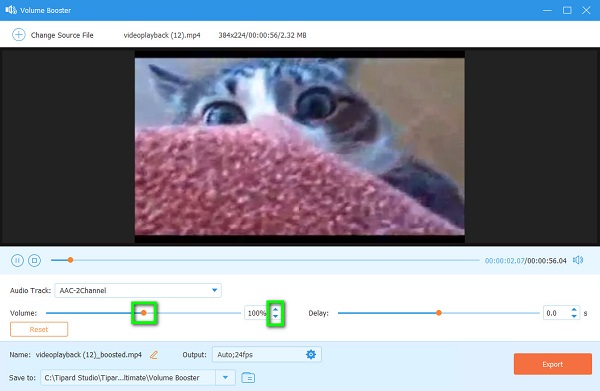This screenshot has width=600, height=391.
Task: Reset the volume and delay settings
Action: [x=39, y=329]
